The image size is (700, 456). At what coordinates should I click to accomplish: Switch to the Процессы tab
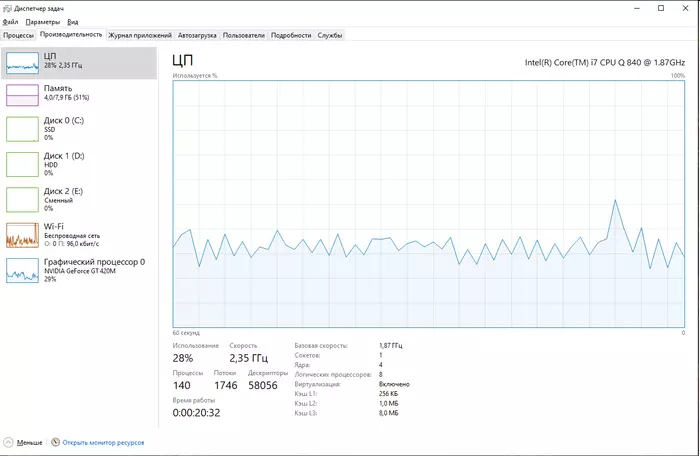pos(18,35)
